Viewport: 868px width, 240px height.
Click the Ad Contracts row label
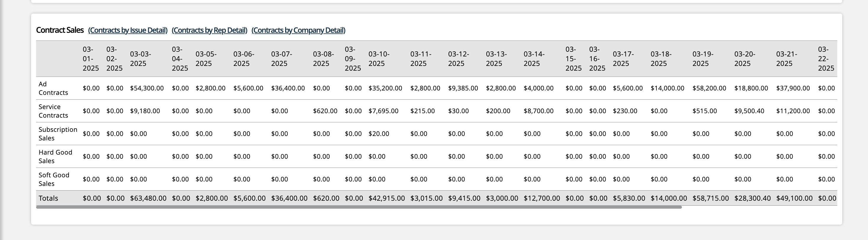click(x=53, y=88)
